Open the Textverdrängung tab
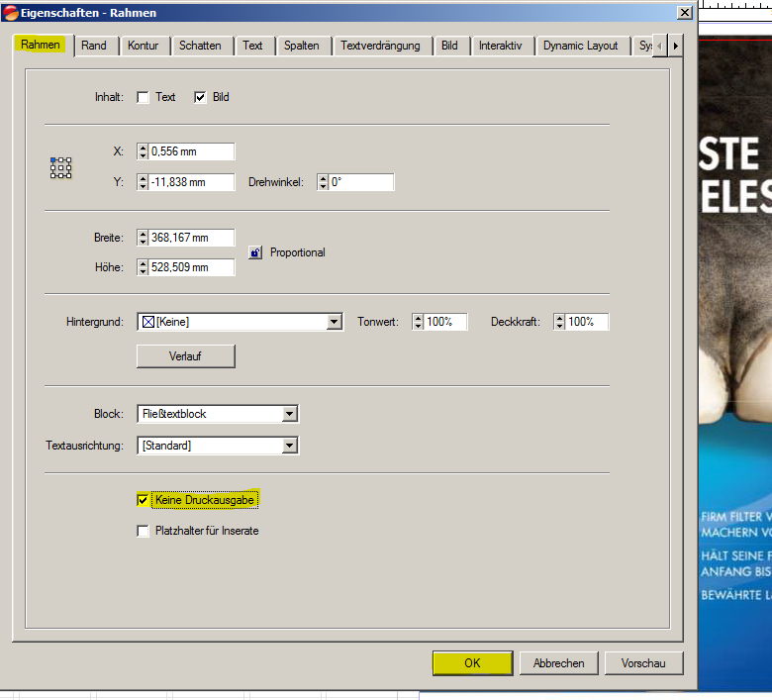 [x=380, y=46]
